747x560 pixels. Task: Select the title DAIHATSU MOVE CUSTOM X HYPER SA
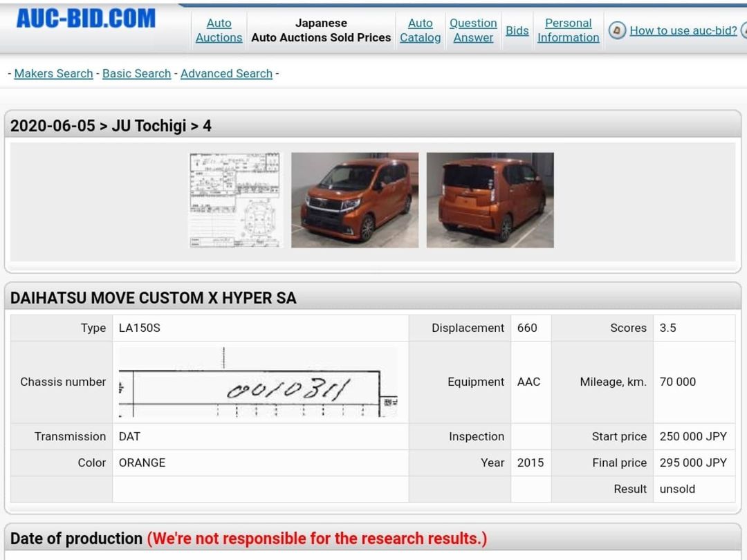point(153,298)
